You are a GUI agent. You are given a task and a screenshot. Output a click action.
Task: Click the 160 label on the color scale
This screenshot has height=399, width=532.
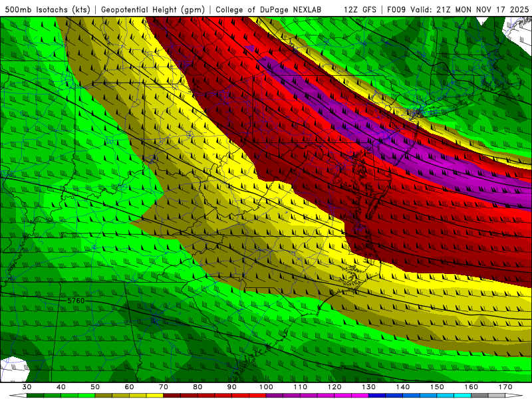click(471, 387)
